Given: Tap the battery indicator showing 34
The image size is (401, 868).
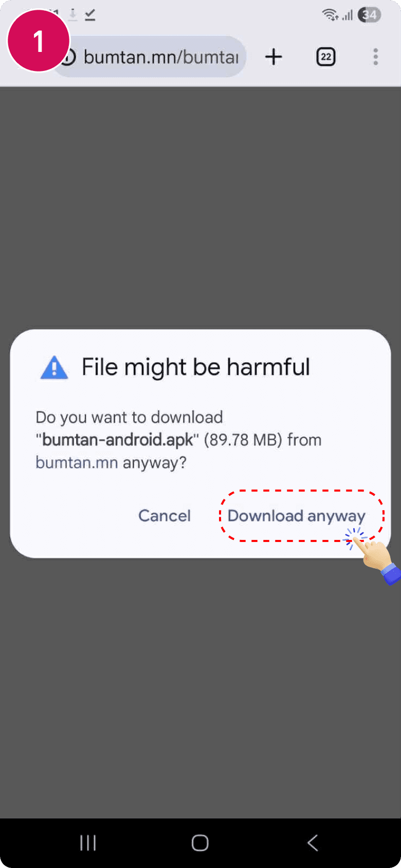Looking at the screenshot, I should tap(369, 15).
